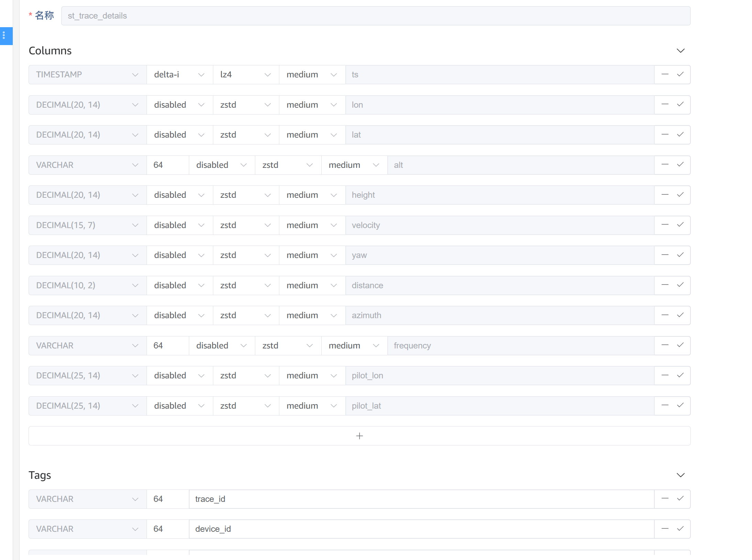Confirm settings for the lon column
Screen dimensions: 752x560
(x=680, y=105)
